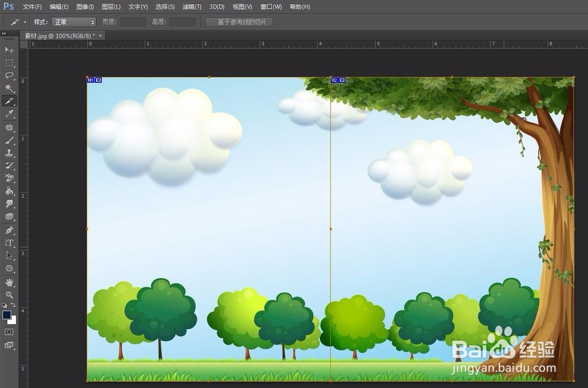Select the History Brush tool
Viewport: 588px width, 388px height.
[x=9, y=166]
